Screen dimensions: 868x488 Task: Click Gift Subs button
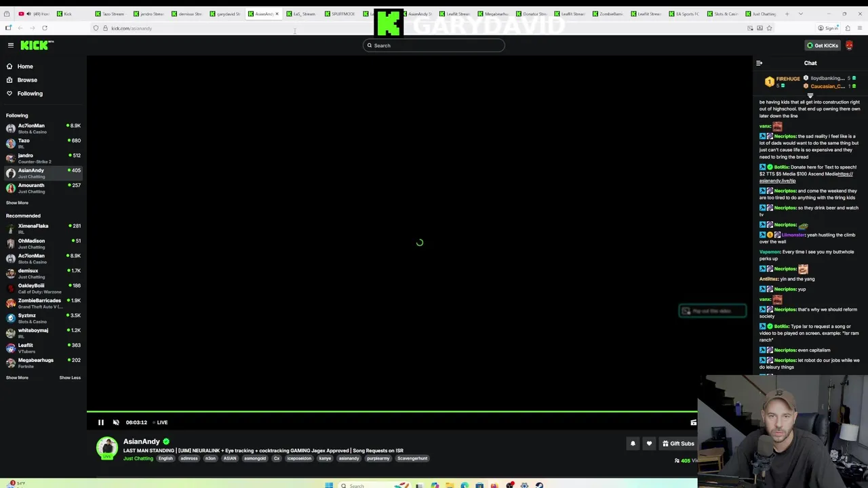[678, 444]
